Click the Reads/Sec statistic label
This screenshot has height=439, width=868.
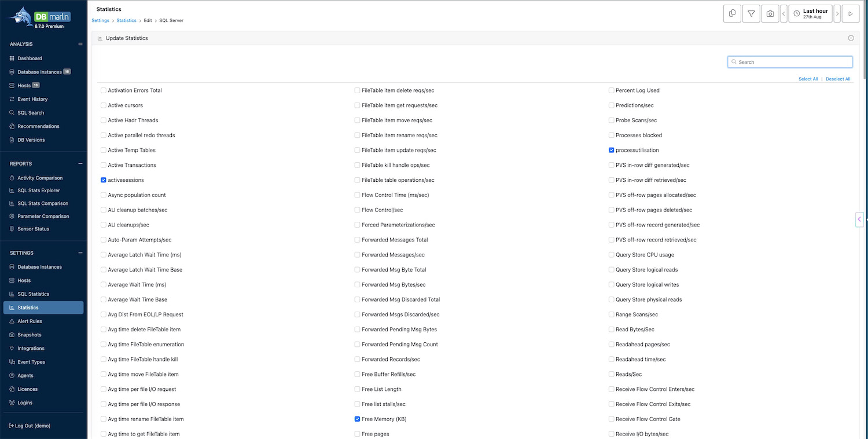click(628, 375)
